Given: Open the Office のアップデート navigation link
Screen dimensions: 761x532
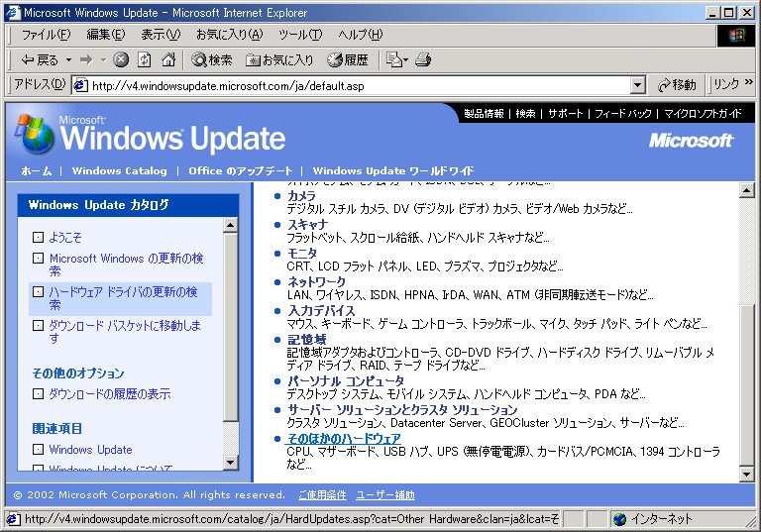Looking at the screenshot, I should pos(240,170).
